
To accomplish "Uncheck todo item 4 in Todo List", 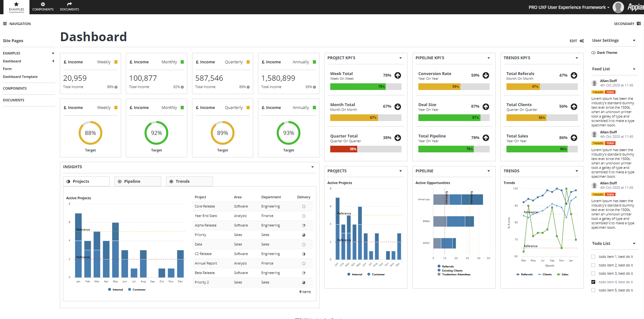I will tap(593, 282).
